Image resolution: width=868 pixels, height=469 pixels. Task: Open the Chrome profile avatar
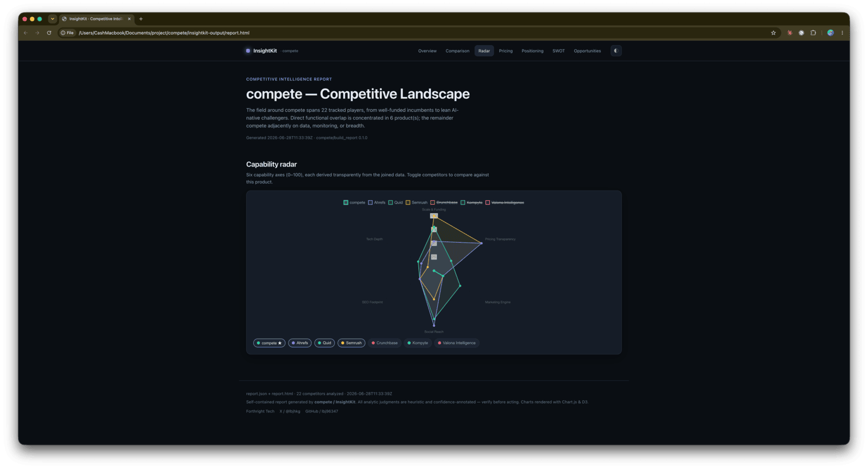click(x=830, y=33)
